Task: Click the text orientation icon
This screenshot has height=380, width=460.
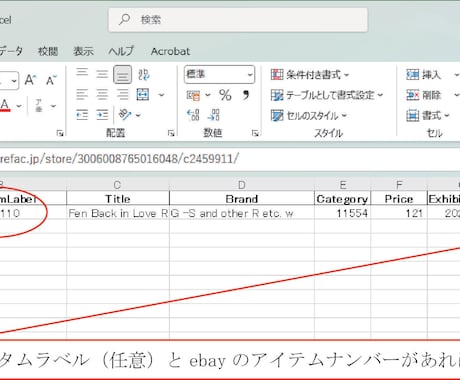Action: point(125,115)
